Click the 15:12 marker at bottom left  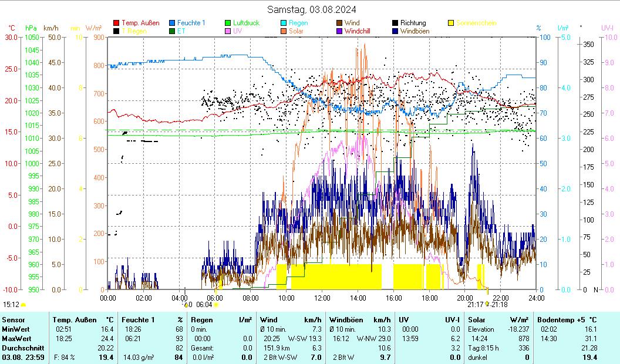click(x=11, y=305)
